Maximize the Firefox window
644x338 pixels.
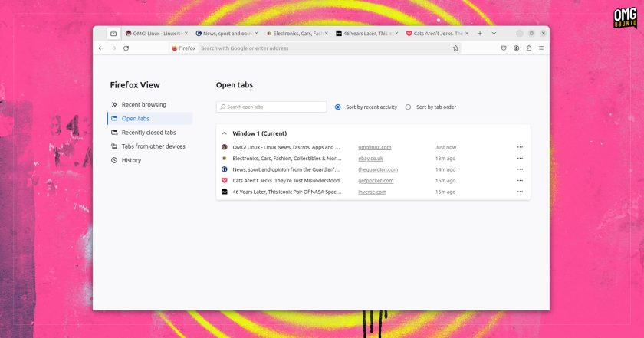[531, 33]
